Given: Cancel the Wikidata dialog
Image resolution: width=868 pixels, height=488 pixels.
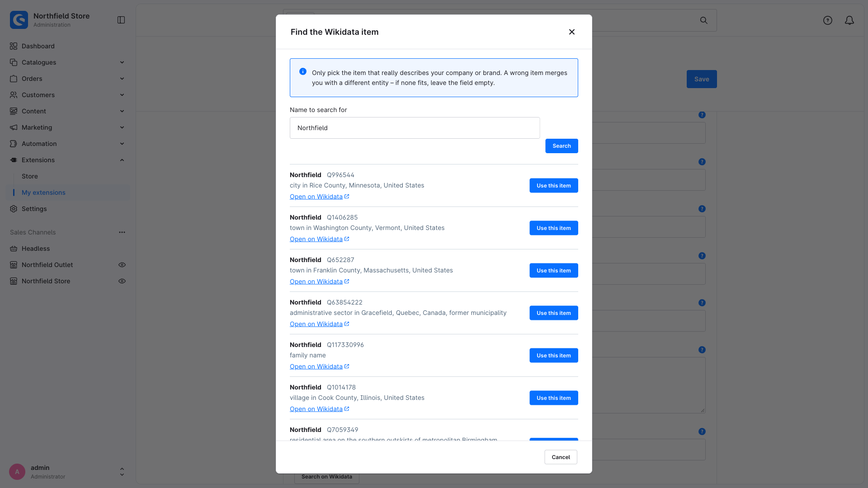Looking at the screenshot, I should tap(561, 457).
